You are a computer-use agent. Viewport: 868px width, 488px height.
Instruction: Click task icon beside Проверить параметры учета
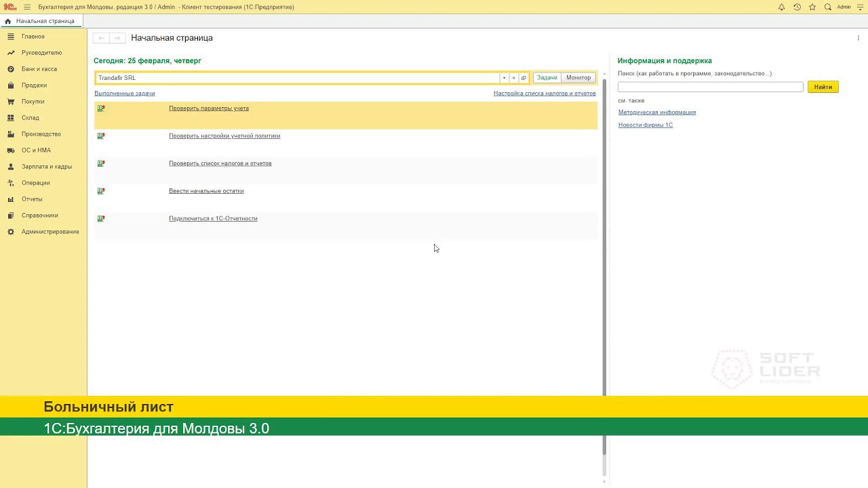pos(101,108)
